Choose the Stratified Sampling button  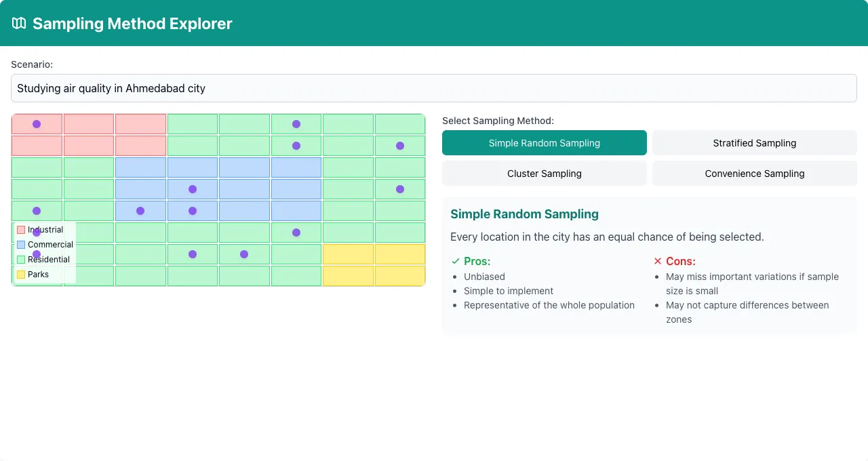click(x=755, y=143)
